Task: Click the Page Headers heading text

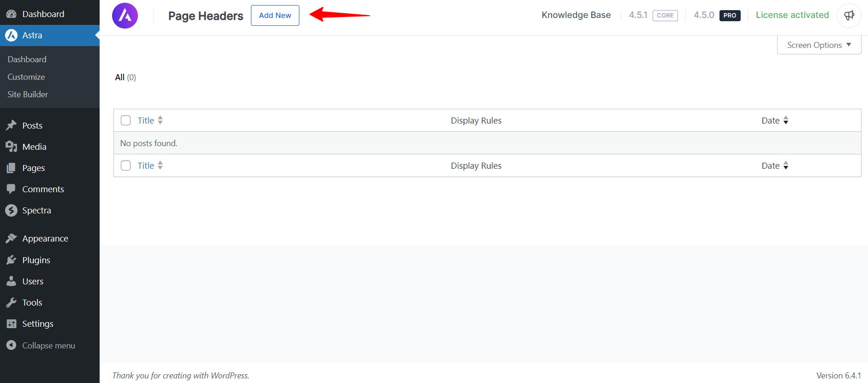Action: (206, 16)
